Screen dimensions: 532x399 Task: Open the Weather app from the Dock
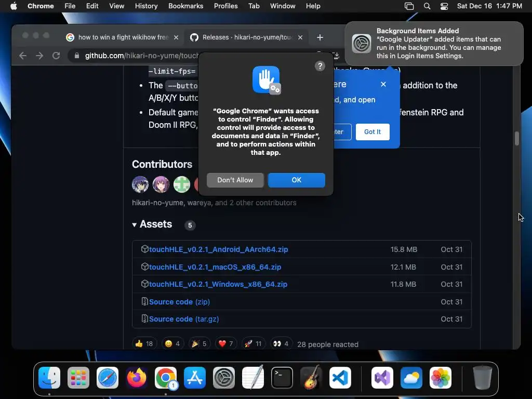411,378
